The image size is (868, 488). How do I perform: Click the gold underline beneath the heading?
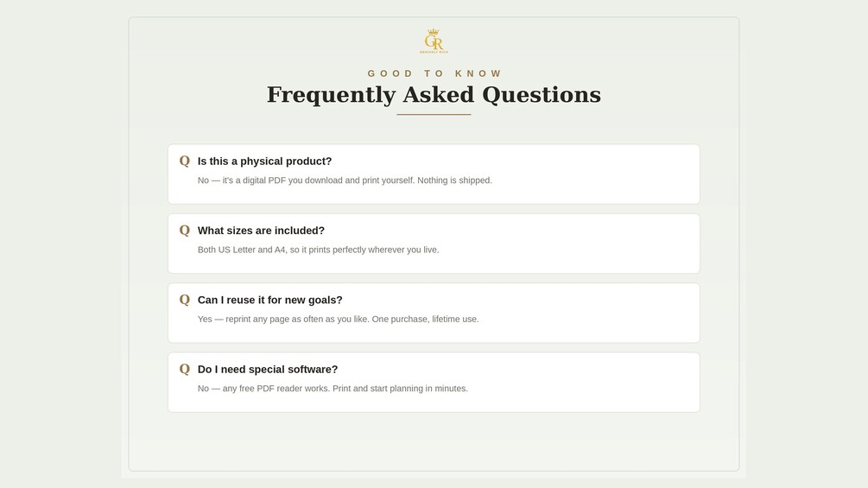pyautogui.click(x=434, y=115)
